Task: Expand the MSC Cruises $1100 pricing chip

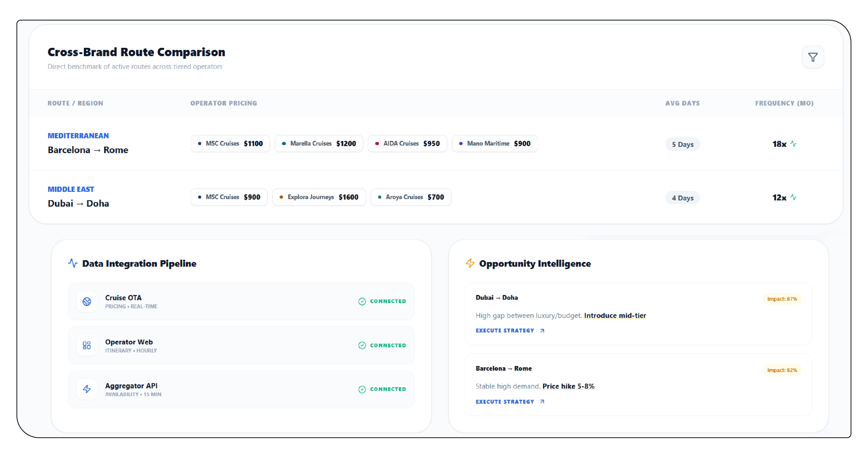Action: coord(230,143)
